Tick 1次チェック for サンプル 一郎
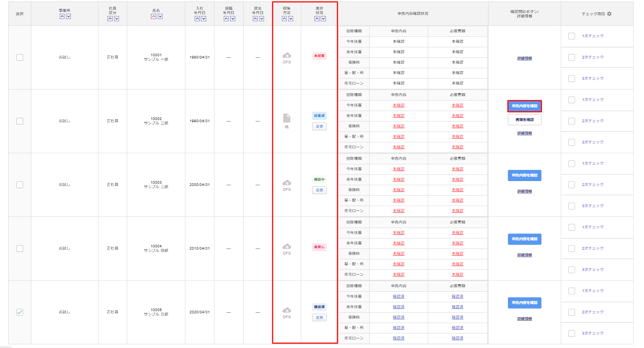This screenshot has height=348, width=644. coord(572,36)
